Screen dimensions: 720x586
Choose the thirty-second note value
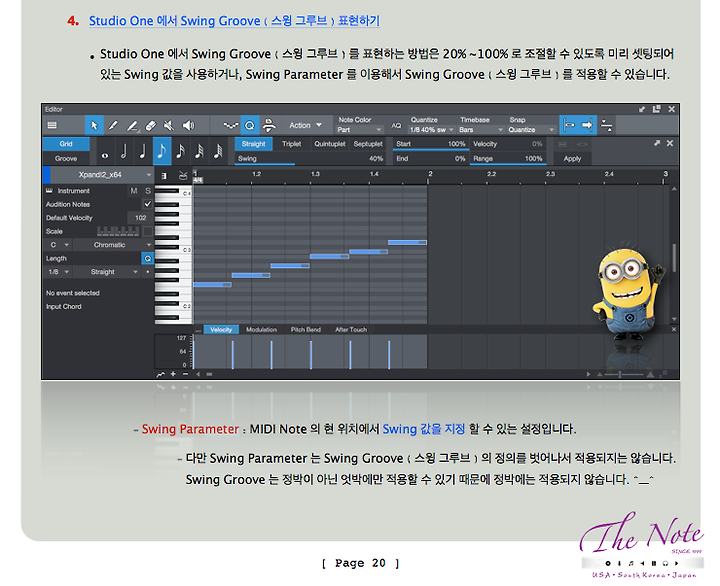199,152
